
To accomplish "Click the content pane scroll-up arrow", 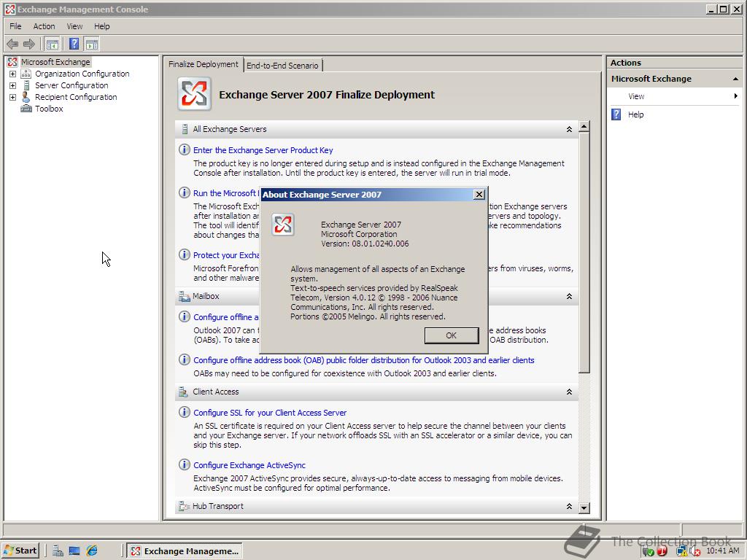I will (x=584, y=127).
